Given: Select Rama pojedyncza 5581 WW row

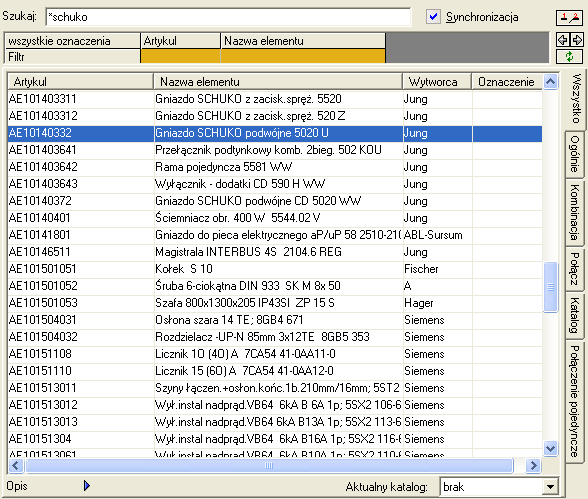Looking at the screenshot, I should point(275,167).
